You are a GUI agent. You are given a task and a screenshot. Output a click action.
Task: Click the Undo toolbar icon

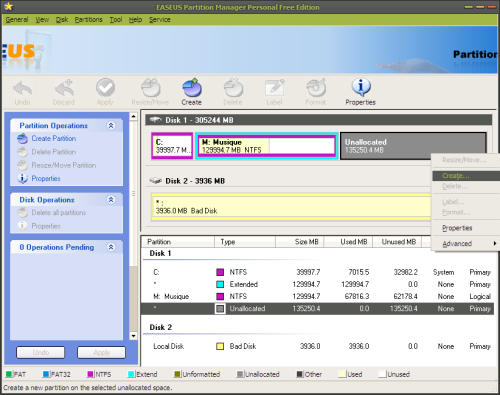22,88
